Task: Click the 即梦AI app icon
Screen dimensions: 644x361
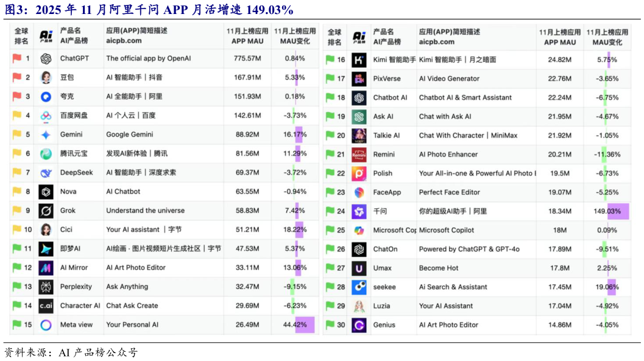Action: 46,248
